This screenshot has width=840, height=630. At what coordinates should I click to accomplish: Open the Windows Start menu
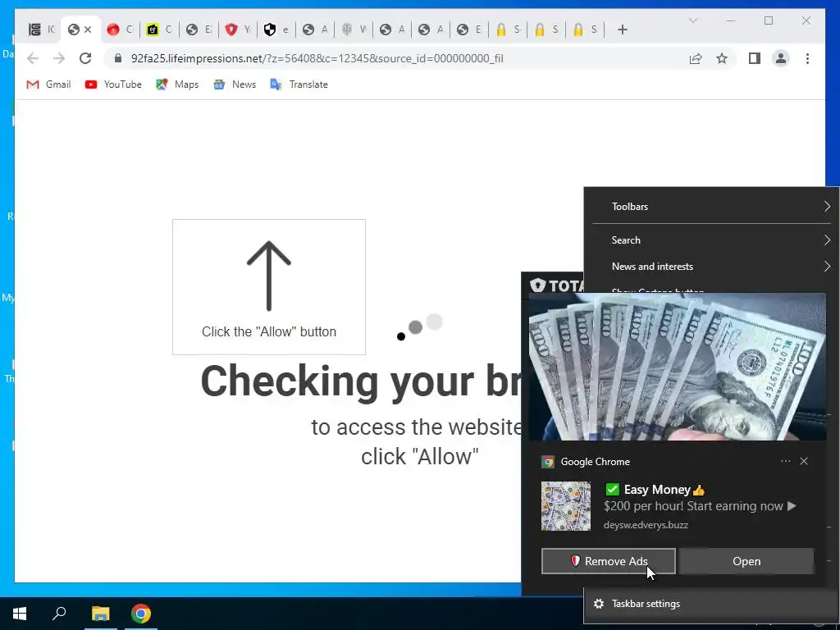(20, 614)
